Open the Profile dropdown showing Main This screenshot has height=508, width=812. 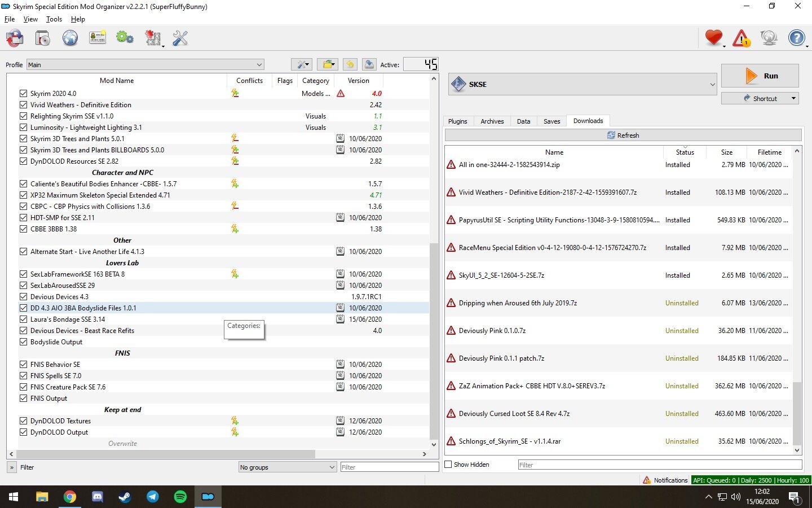point(145,65)
